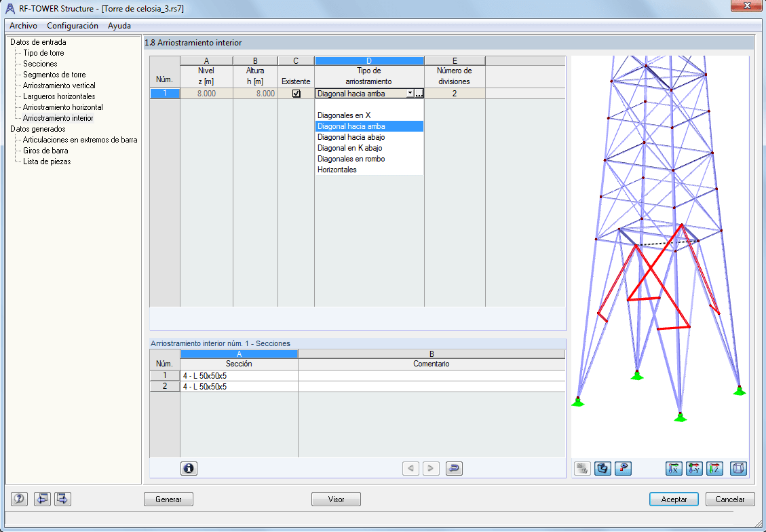
Task: Click the Visor button
Action: click(336, 499)
